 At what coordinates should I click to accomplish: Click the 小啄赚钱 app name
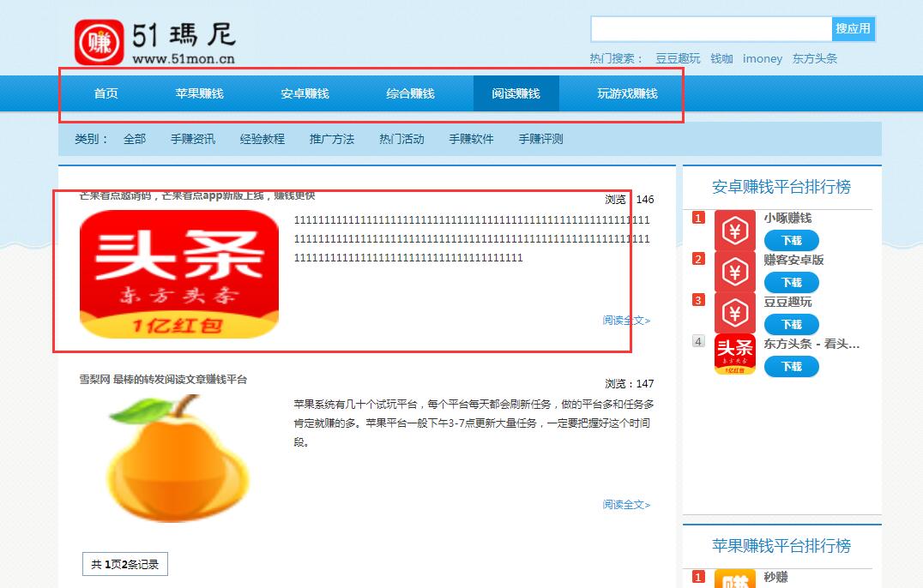(787, 219)
